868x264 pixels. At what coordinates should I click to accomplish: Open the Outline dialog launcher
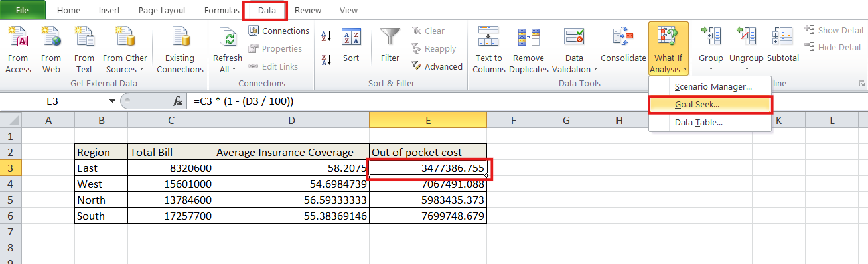[861, 84]
